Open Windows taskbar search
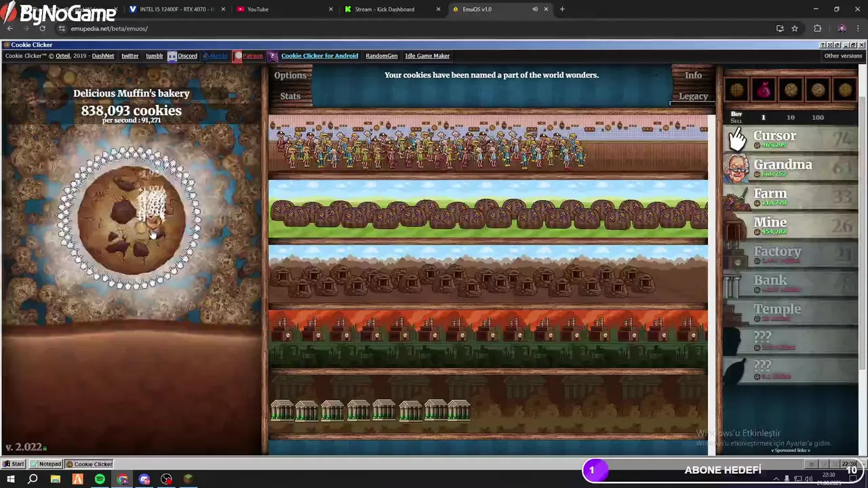868x488 pixels. (x=33, y=479)
